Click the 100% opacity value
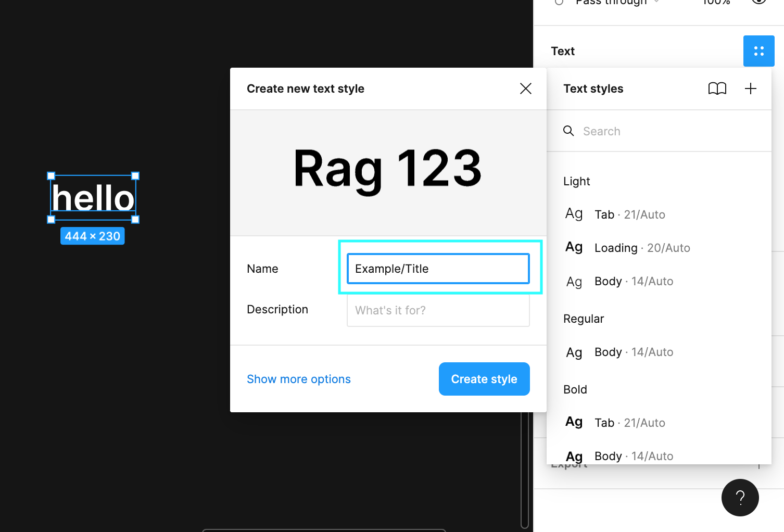Image resolution: width=784 pixels, height=532 pixels. pos(716,2)
